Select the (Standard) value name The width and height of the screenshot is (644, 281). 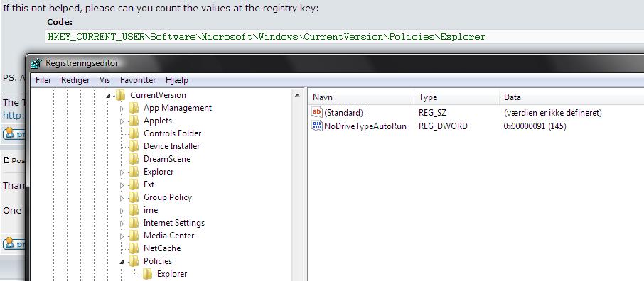(x=344, y=112)
